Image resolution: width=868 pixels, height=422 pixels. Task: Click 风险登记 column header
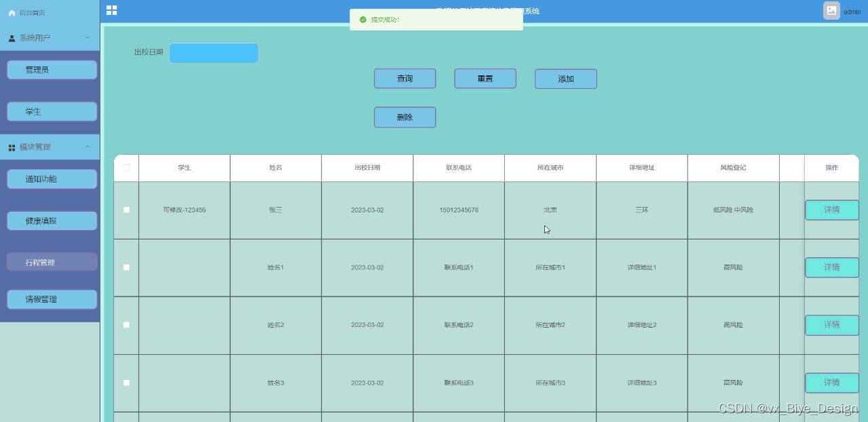pos(733,168)
